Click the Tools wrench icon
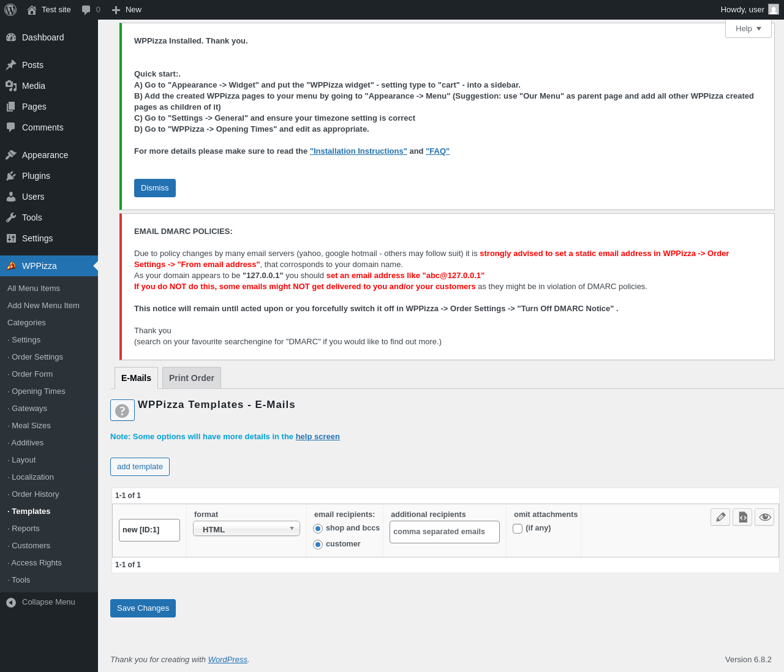 click(x=11, y=217)
